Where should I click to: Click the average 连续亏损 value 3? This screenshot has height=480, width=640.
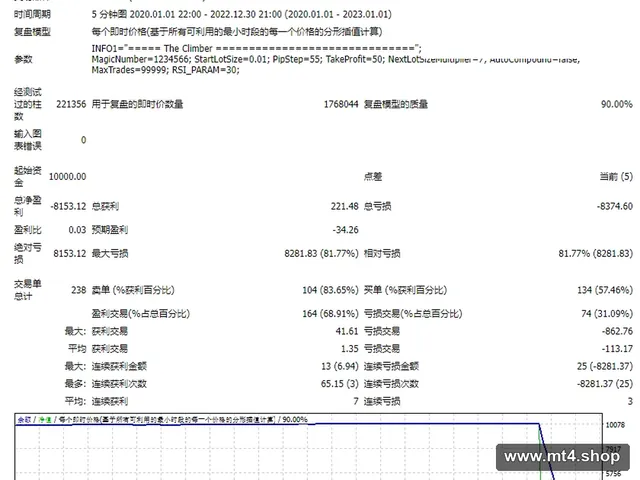pyautogui.click(x=630, y=401)
